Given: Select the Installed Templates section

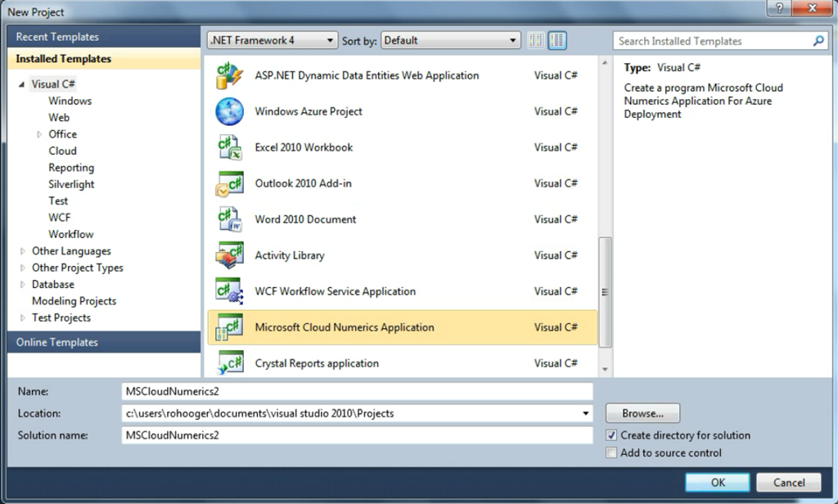Looking at the screenshot, I should [104, 59].
